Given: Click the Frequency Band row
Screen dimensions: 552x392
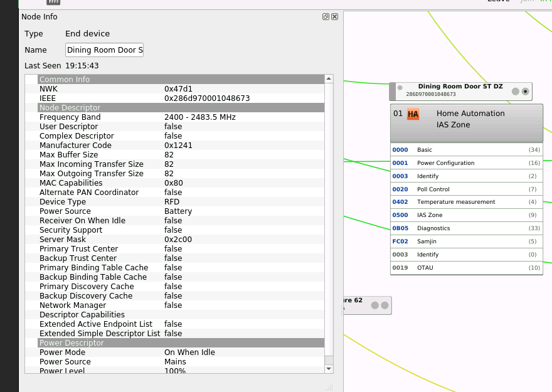Looking at the screenshot, I should (174, 117).
